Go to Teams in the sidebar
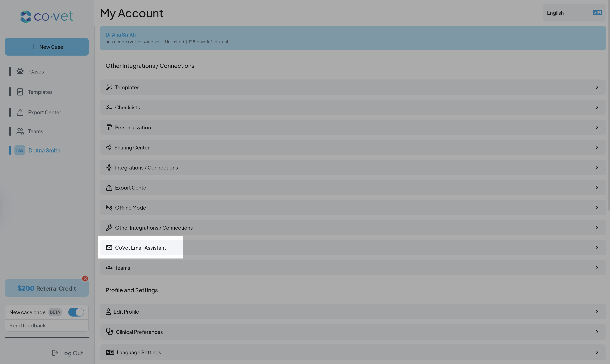The image size is (610, 364). tap(35, 132)
